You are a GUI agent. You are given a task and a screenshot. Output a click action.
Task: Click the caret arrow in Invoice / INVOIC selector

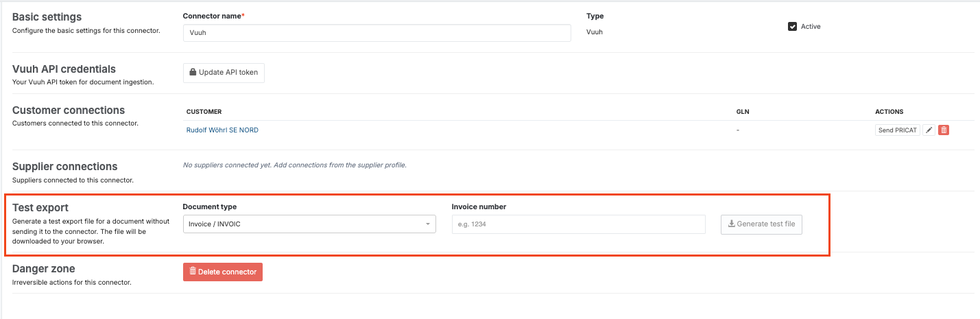tap(428, 224)
